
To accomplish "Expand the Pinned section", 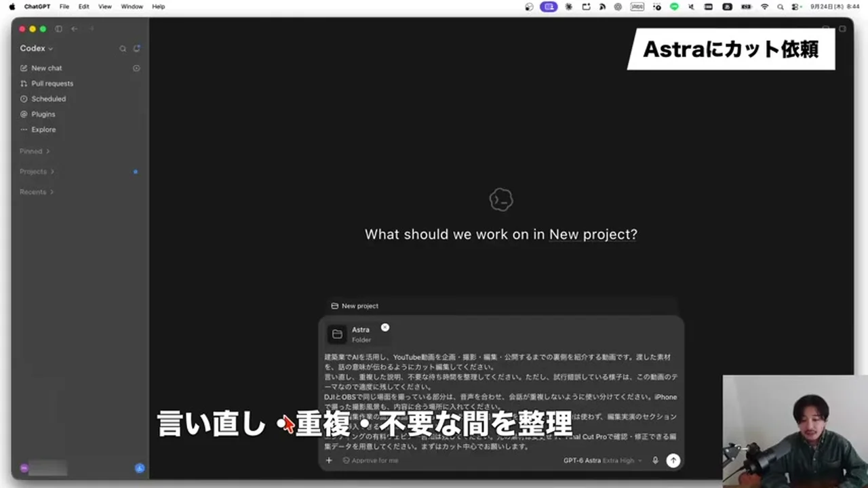I will click(35, 151).
